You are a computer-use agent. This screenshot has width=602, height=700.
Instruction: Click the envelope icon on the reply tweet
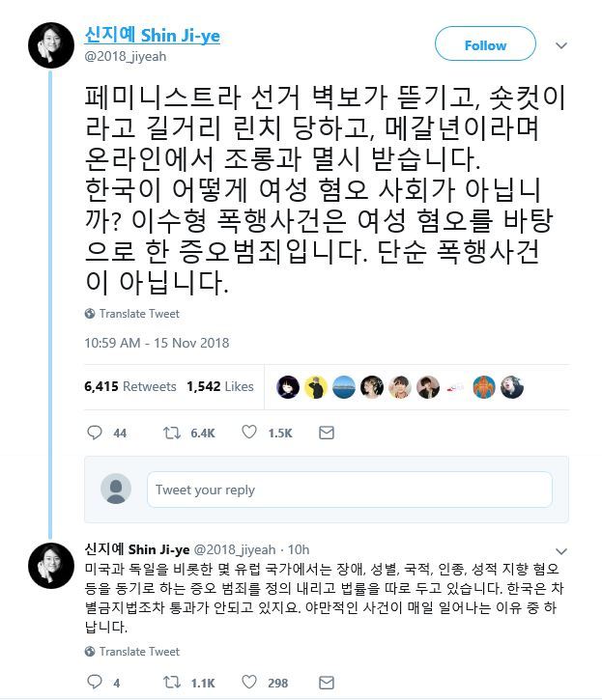point(326,683)
